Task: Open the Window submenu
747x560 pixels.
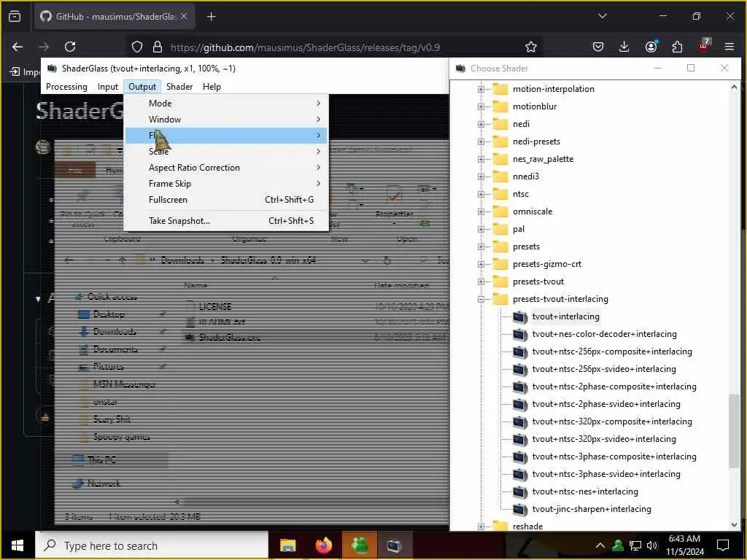Action: point(226,120)
